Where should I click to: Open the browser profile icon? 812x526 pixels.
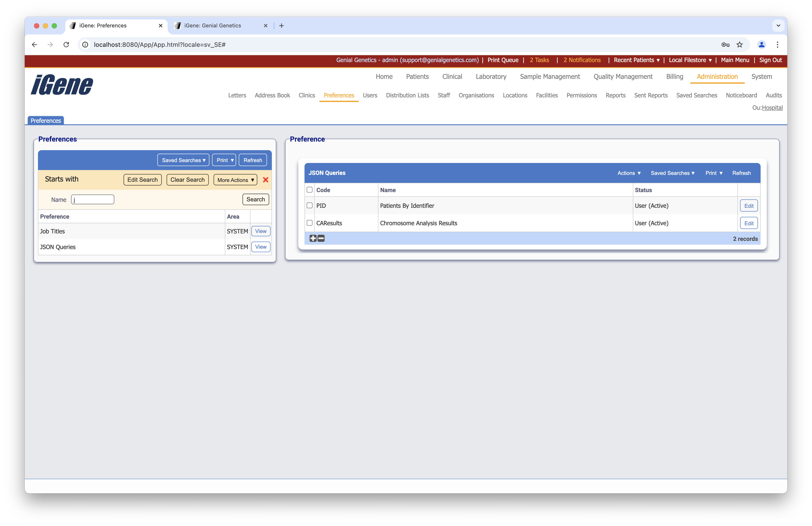click(x=761, y=45)
